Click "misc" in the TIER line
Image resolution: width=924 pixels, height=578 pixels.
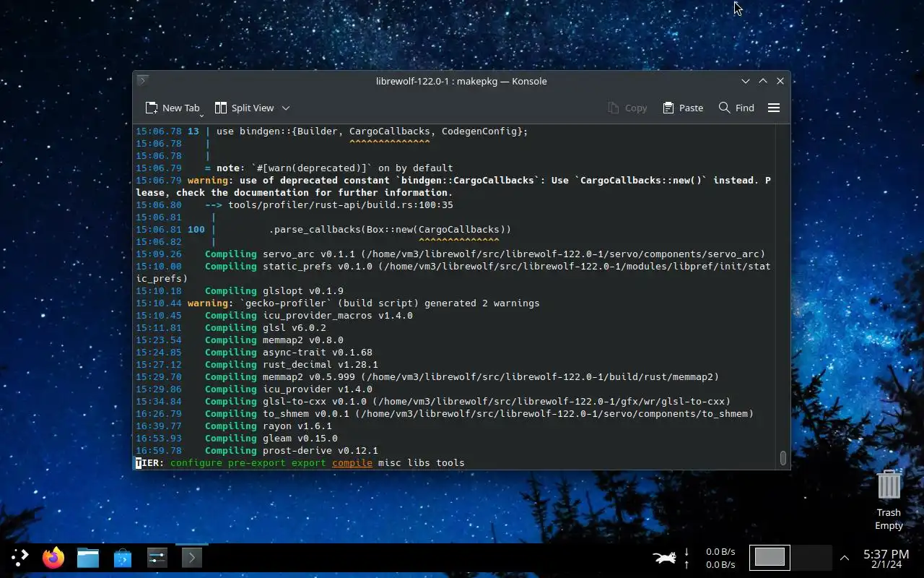(x=390, y=462)
